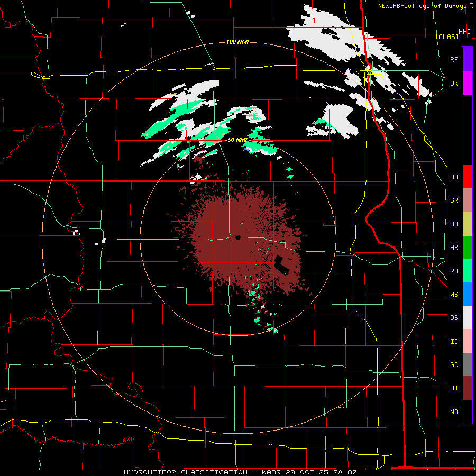Select the 'BD' legend label
Image resolution: width=476 pixels, height=476 pixels.
click(454, 224)
